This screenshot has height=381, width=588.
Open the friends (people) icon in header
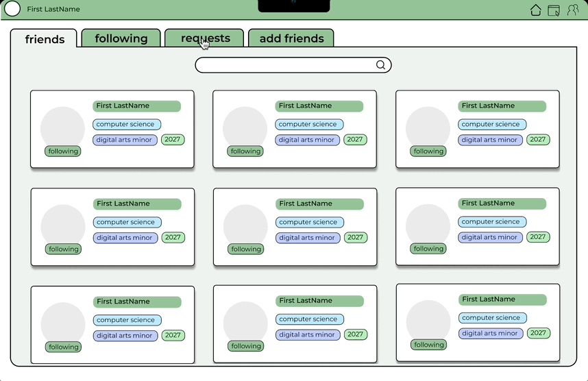(x=573, y=10)
